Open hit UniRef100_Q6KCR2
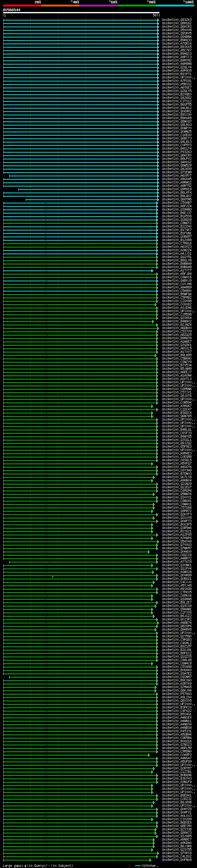The height and width of the screenshot is (868, 197). click(177, 26)
